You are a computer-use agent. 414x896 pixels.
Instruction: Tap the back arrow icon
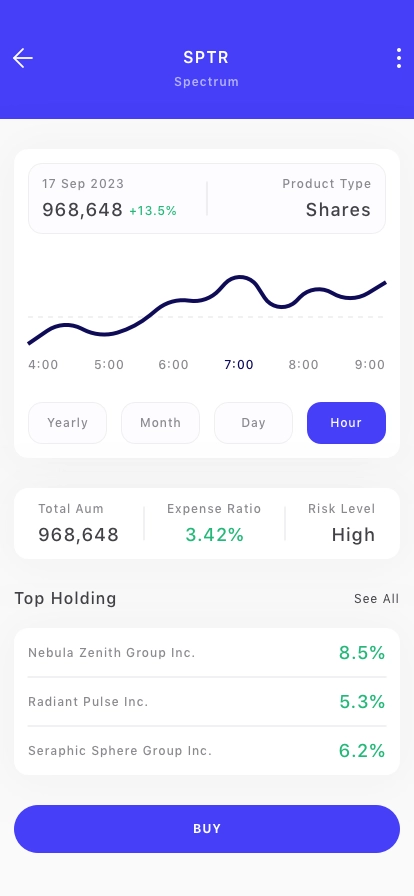23,58
